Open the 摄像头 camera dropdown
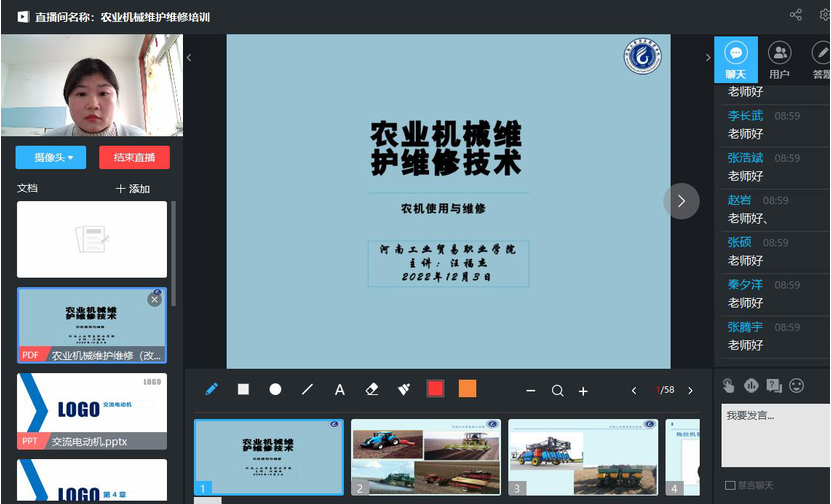Viewport: 831px width, 504px height. click(x=51, y=157)
